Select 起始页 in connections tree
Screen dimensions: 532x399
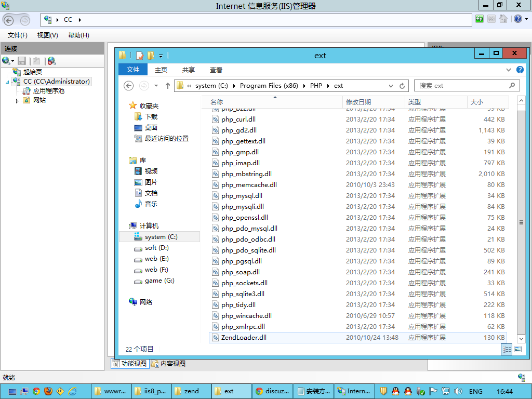click(x=33, y=72)
